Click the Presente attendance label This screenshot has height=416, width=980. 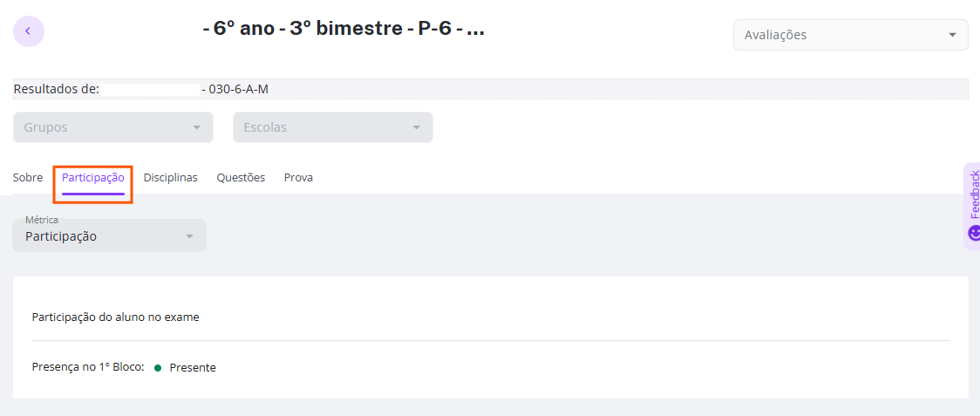pyautogui.click(x=193, y=368)
